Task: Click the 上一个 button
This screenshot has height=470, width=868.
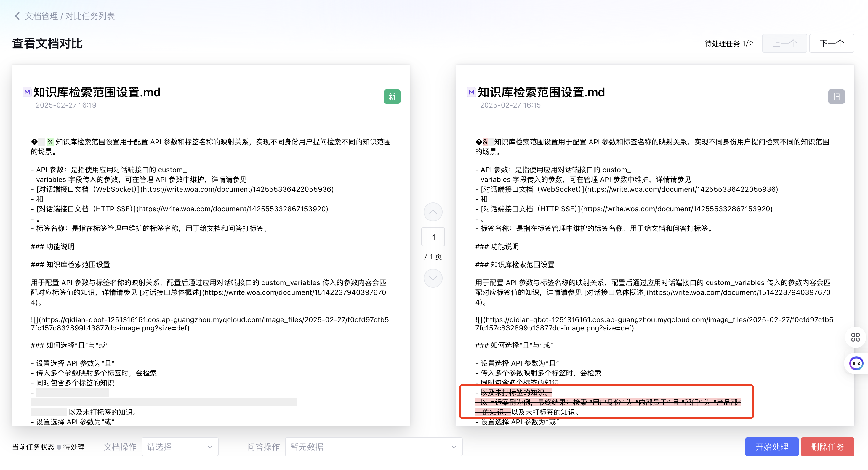Action: (x=784, y=43)
